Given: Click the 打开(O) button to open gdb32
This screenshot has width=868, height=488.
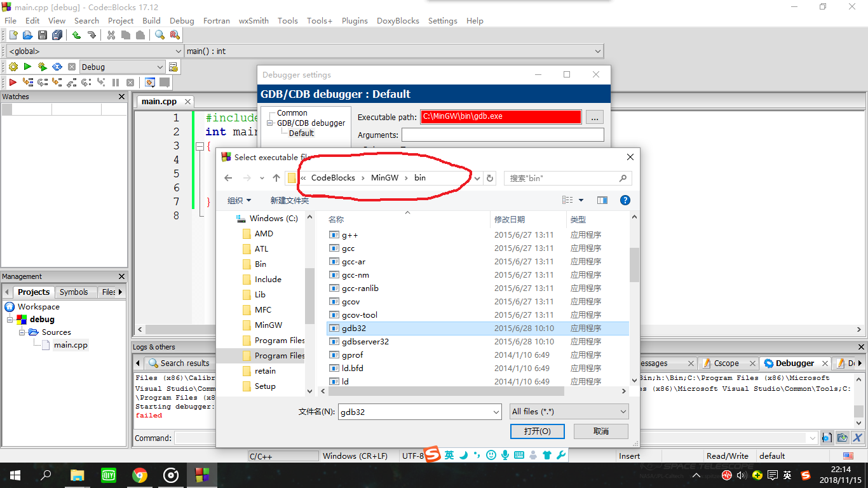Looking at the screenshot, I should pos(537,431).
